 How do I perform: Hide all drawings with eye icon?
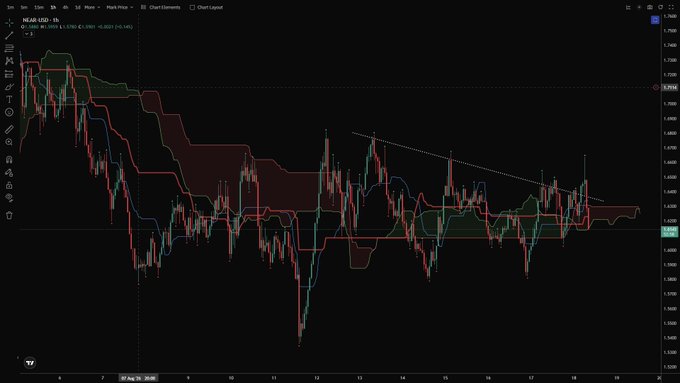click(9, 198)
